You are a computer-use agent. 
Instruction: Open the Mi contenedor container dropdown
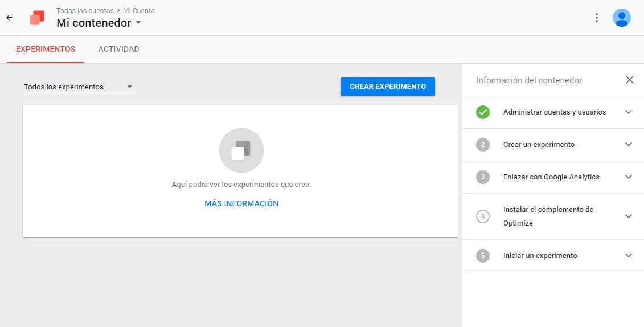point(99,23)
